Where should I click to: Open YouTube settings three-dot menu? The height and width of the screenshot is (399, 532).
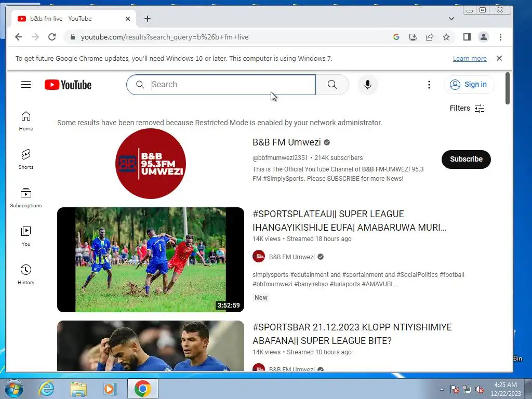pos(429,85)
